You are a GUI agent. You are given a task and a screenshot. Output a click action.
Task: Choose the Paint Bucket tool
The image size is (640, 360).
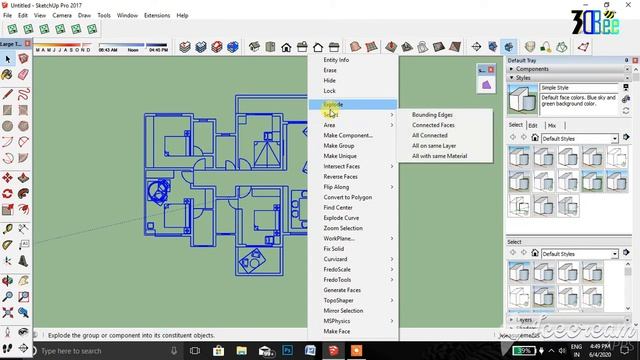(7, 75)
